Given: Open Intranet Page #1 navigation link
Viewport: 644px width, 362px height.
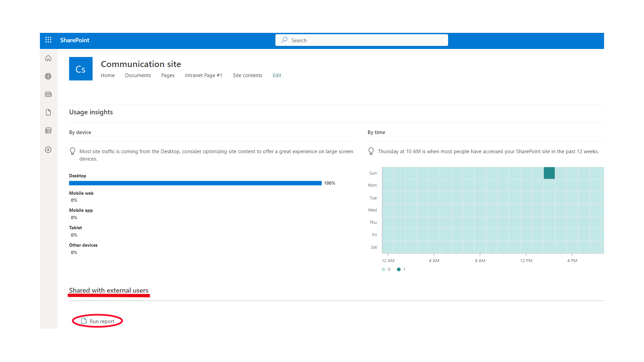Looking at the screenshot, I should click(x=204, y=75).
